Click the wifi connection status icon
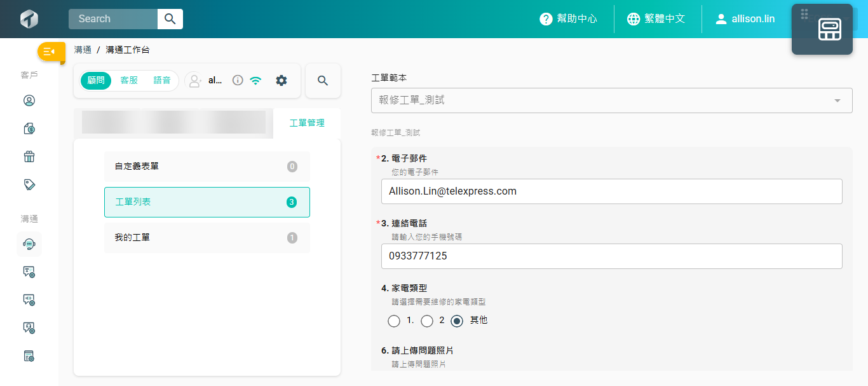The height and width of the screenshot is (386, 868). point(255,81)
